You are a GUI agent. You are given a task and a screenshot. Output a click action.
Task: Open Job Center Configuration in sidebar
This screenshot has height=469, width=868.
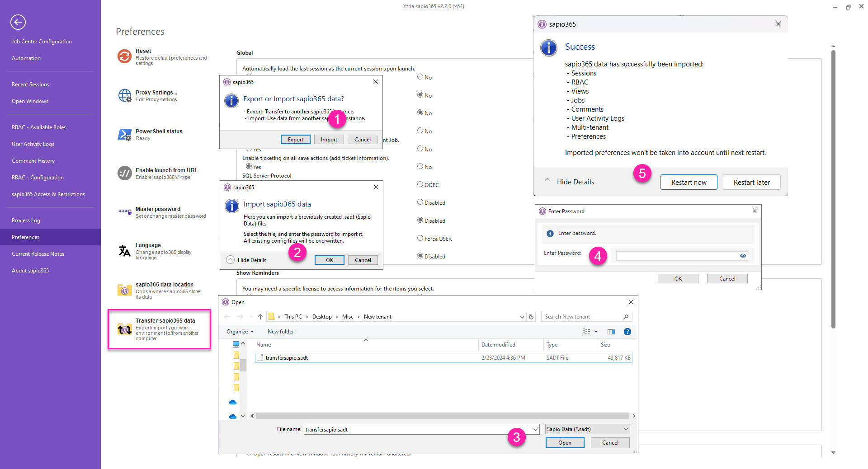pyautogui.click(x=42, y=41)
